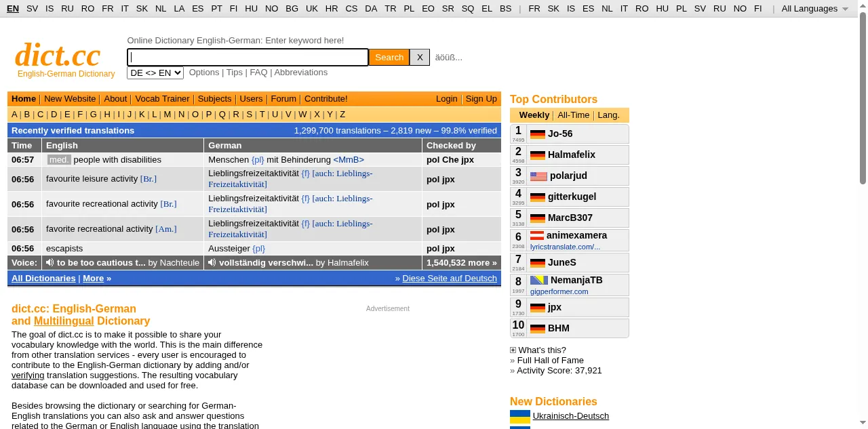Open All Dictionaries link
Viewport: 868px width, 429px height.
(43, 279)
